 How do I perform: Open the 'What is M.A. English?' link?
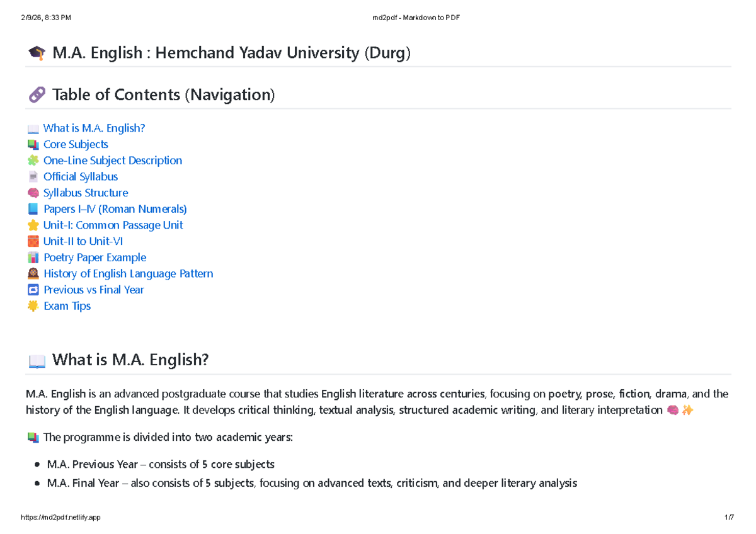coord(94,128)
